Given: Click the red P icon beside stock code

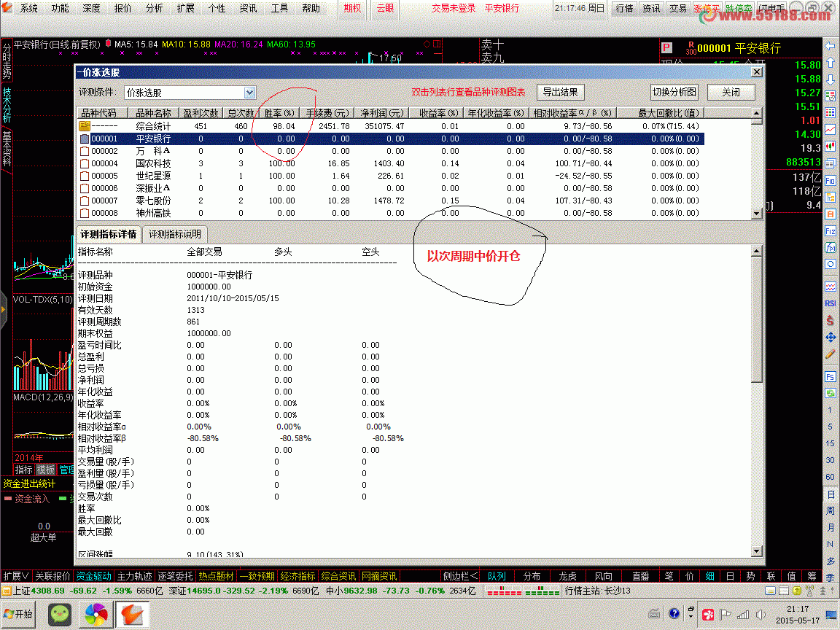Looking at the screenshot, I should [x=666, y=47].
